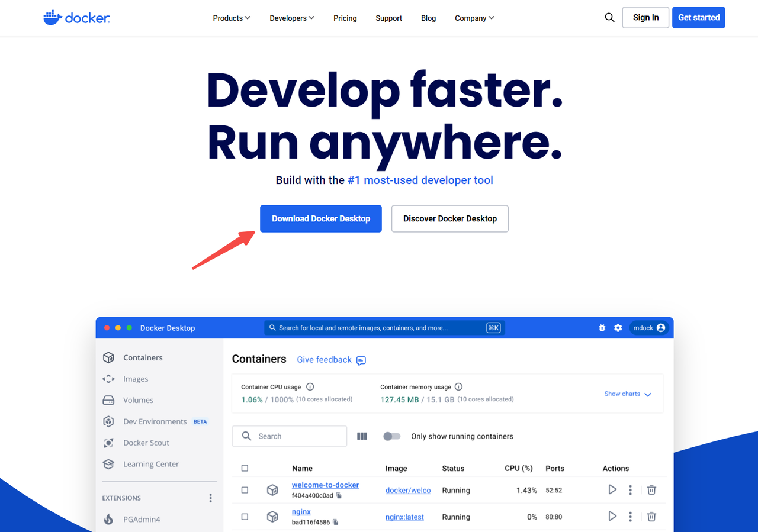Open the docker/welco image link
Viewport: 758px width, 532px height.
tap(408, 491)
